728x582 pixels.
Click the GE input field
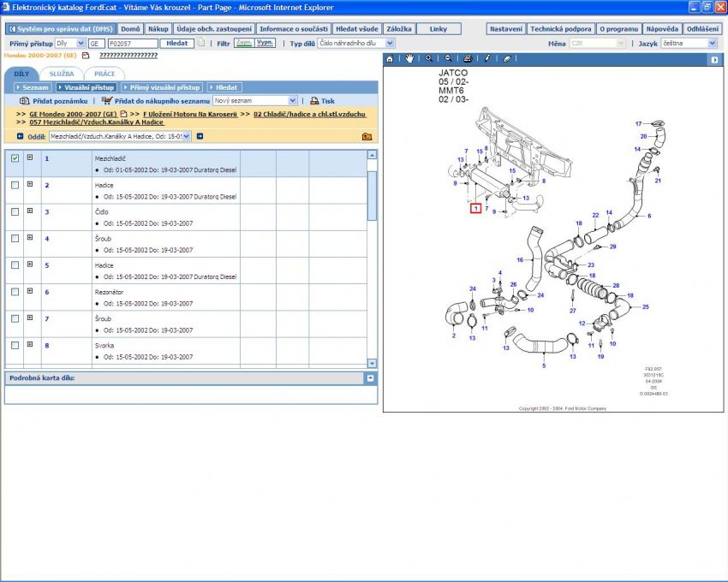[x=97, y=43]
